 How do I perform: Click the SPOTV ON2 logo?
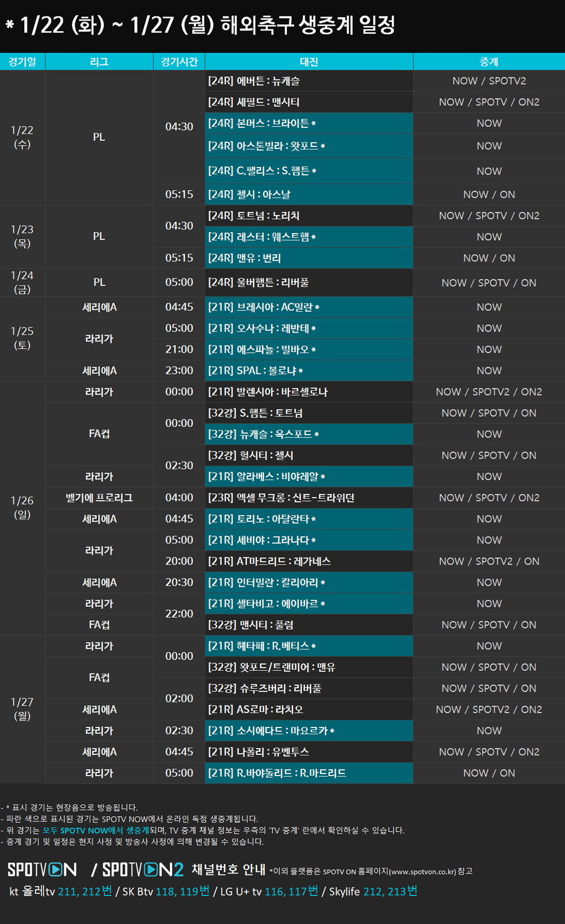pyautogui.click(x=143, y=870)
